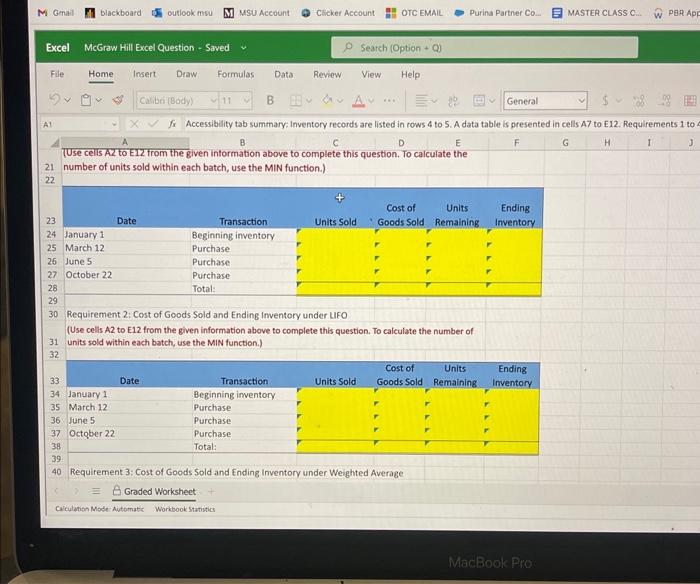Select column G header

pyautogui.click(x=565, y=143)
